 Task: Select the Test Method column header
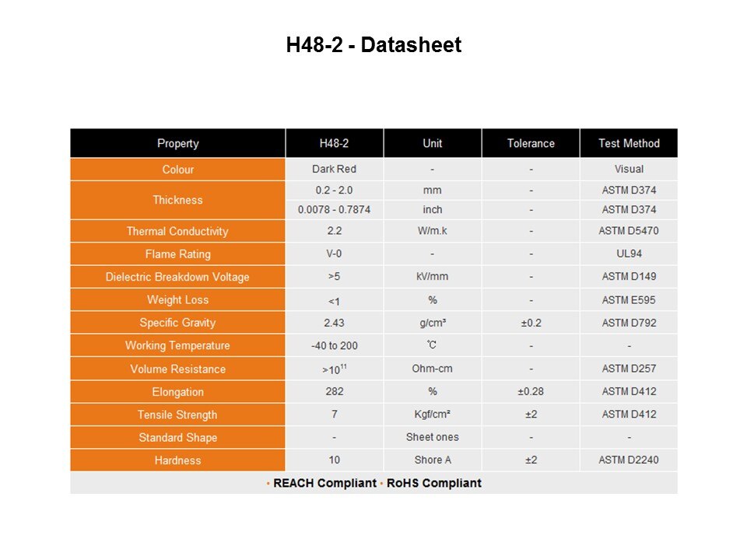pyautogui.click(x=629, y=143)
